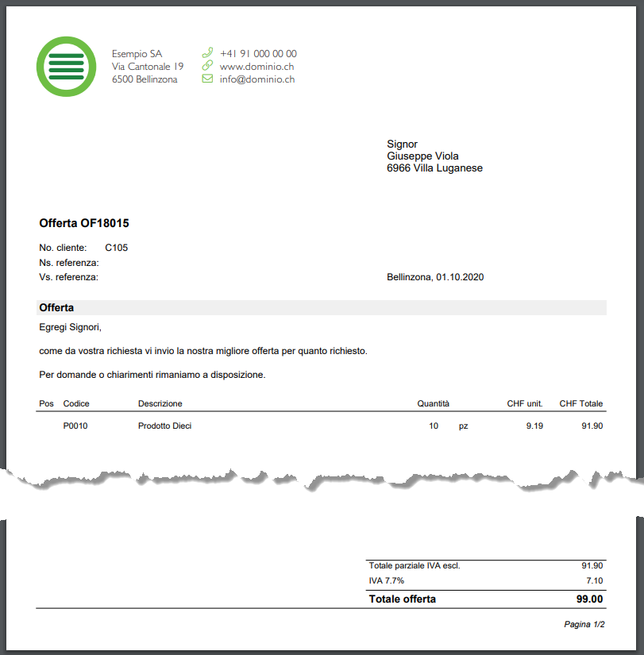Click the green phone icon
Screen dimensions: 644x655
pos(207,53)
